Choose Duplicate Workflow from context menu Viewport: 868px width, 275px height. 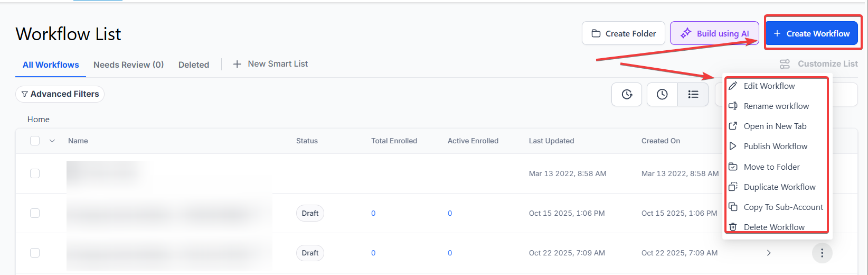779,187
